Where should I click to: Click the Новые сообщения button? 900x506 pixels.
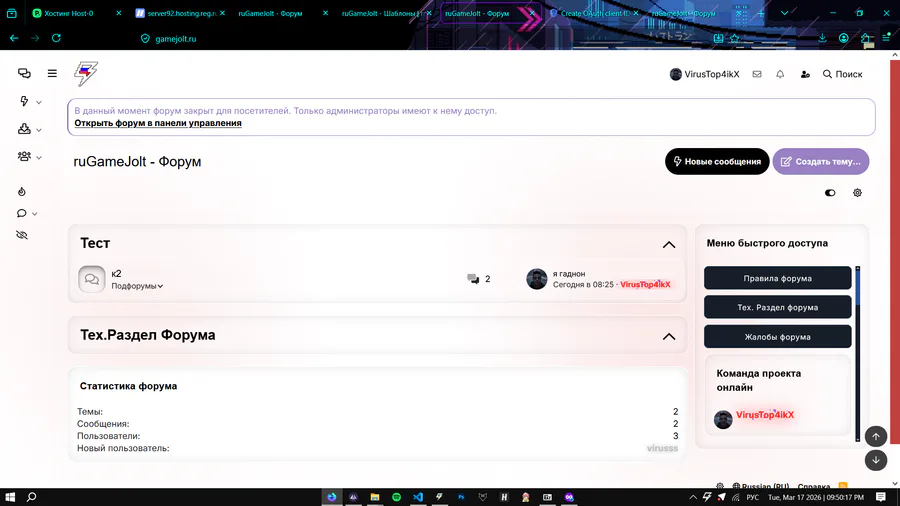point(717,161)
